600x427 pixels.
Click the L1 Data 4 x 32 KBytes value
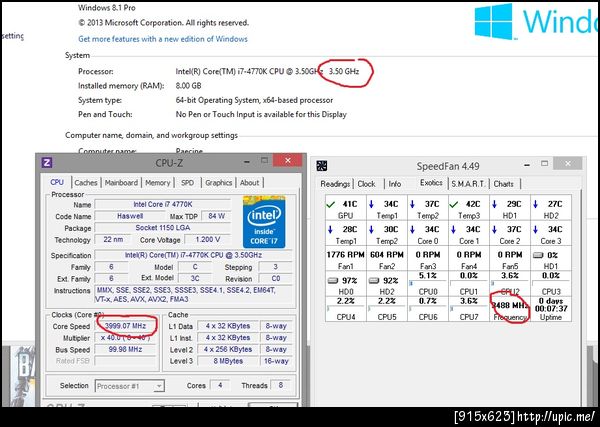228,326
